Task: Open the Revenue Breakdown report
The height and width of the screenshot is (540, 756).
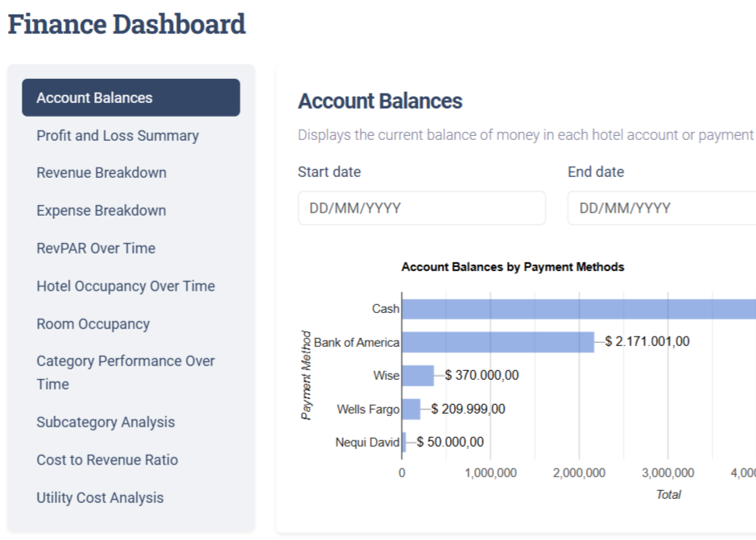Action: coord(101,172)
